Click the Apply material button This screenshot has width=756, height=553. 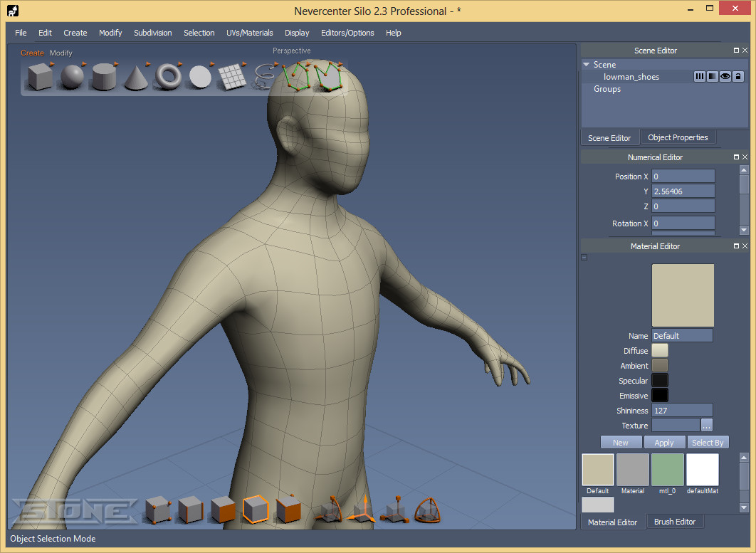pos(663,443)
